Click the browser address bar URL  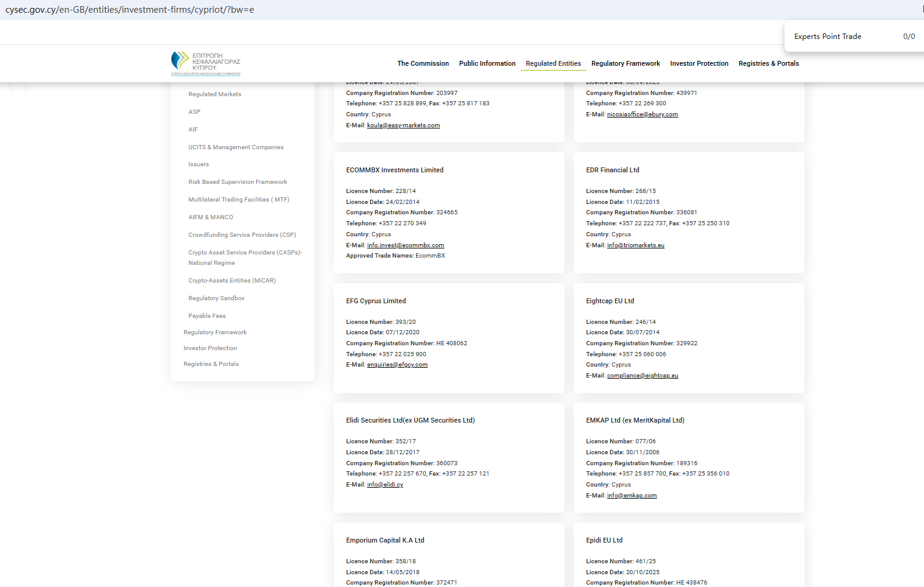(130, 10)
